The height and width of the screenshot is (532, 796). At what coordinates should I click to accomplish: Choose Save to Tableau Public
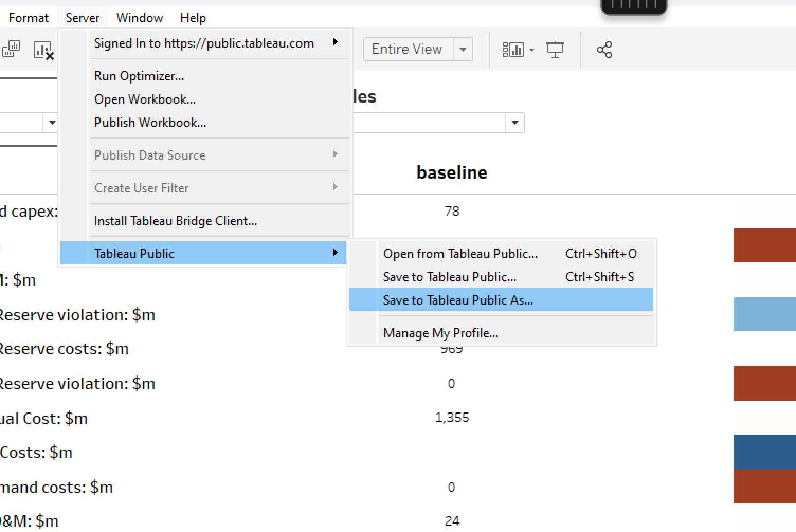[x=501, y=277]
